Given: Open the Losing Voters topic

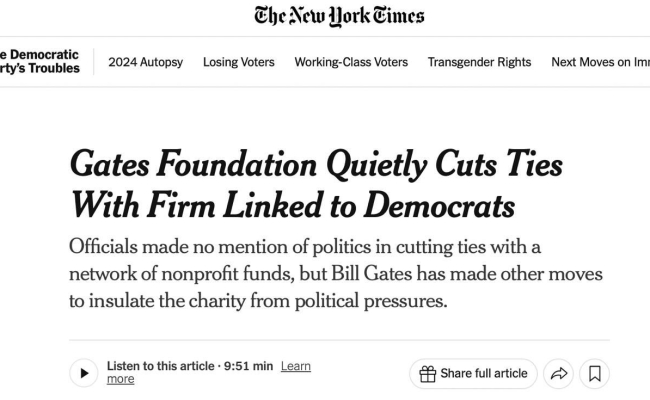Looking at the screenshot, I should pyautogui.click(x=239, y=62).
